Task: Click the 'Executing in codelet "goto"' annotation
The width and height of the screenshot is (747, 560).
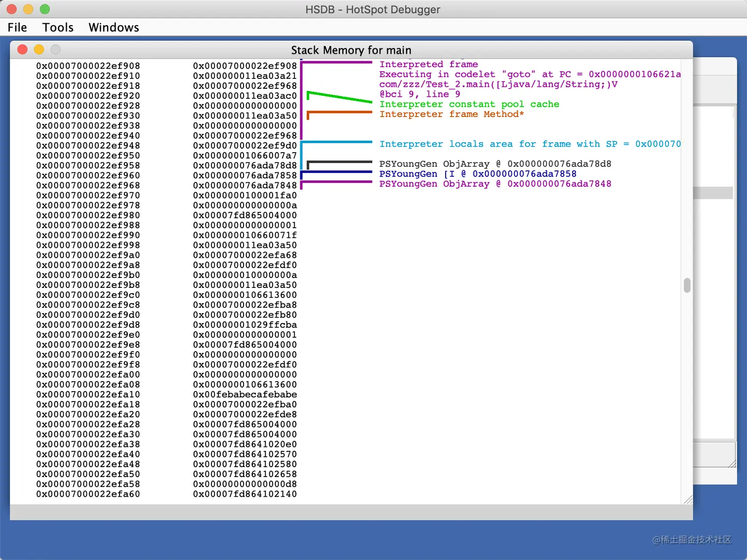Action: [x=530, y=74]
